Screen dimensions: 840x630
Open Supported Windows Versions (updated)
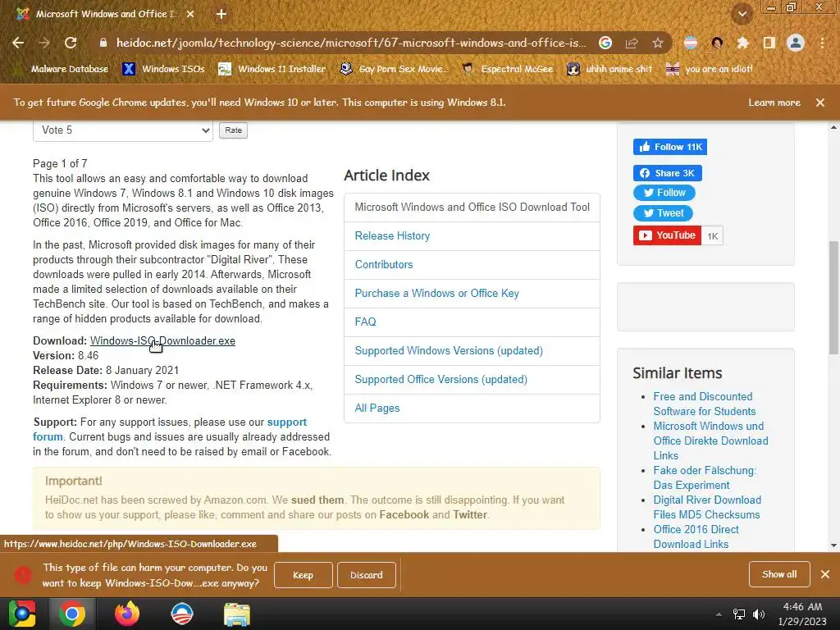pyautogui.click(x=449, y=351)
